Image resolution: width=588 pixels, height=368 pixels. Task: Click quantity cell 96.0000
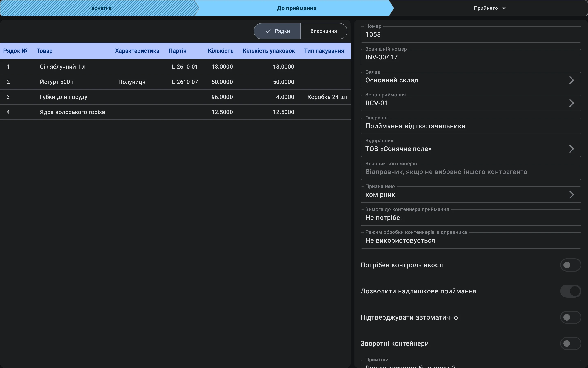[222, 97]
